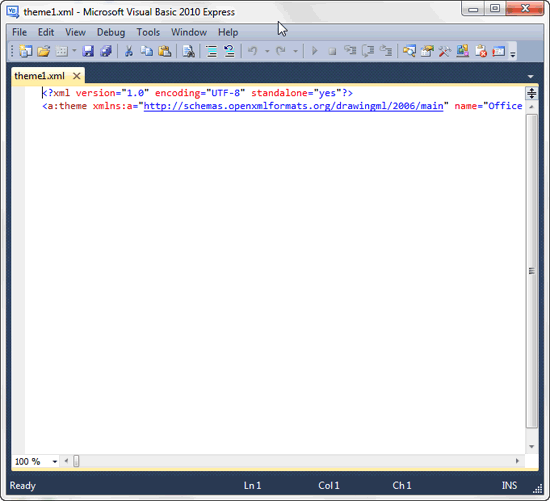The width and height of the screenshot is (550, 501).
Task: Click the toolbar grip handle
Action: point(12,51)
